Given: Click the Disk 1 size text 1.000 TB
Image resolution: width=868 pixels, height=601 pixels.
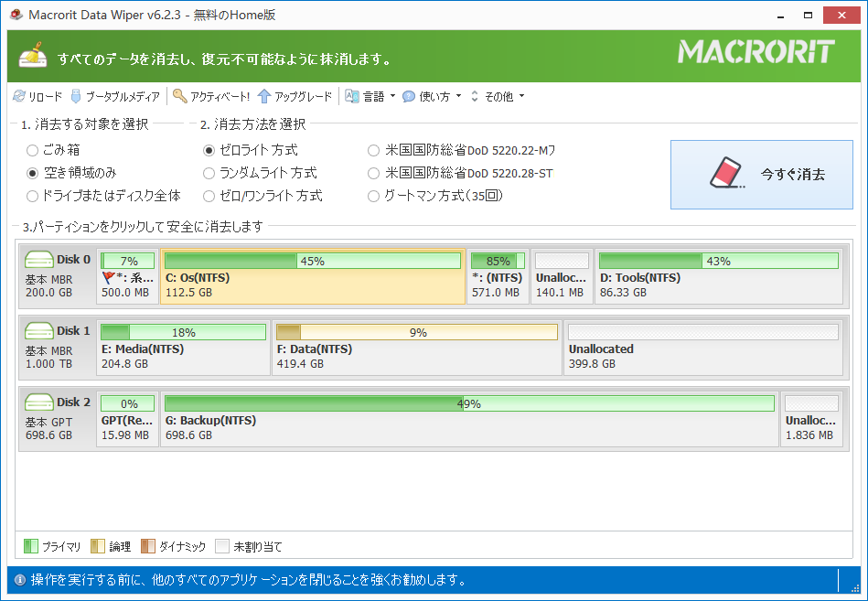Looking at the screenshot, I should (48, 363).
